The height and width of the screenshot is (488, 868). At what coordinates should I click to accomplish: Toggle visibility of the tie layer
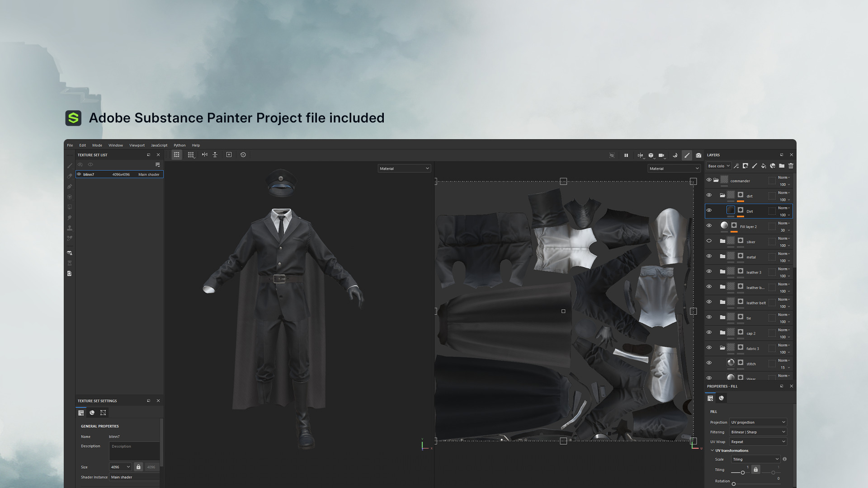[x=709, y=317]
